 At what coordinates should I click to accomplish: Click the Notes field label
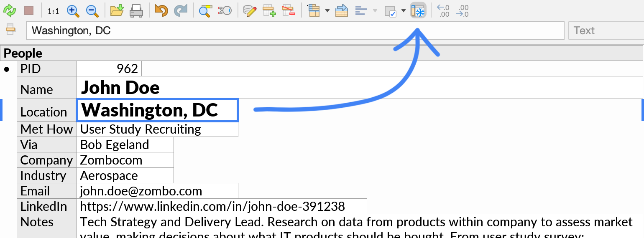[x=47, y=226]
